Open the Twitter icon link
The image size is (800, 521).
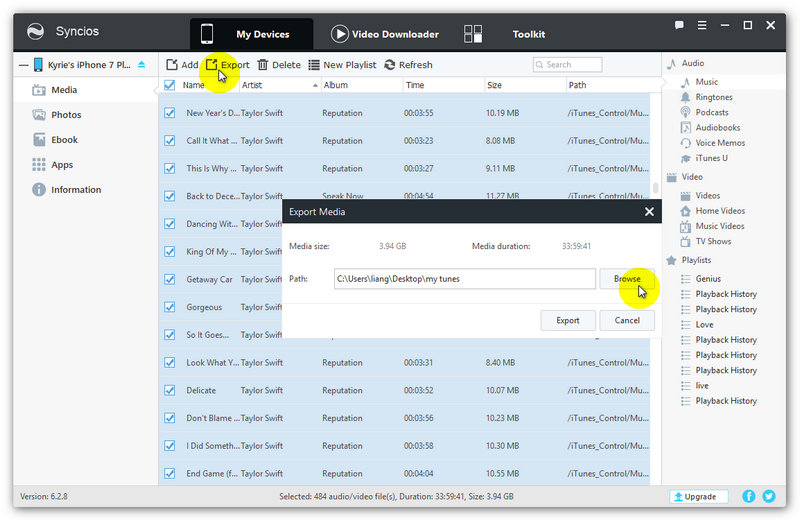pyautogui.click(x=769, y=496)
